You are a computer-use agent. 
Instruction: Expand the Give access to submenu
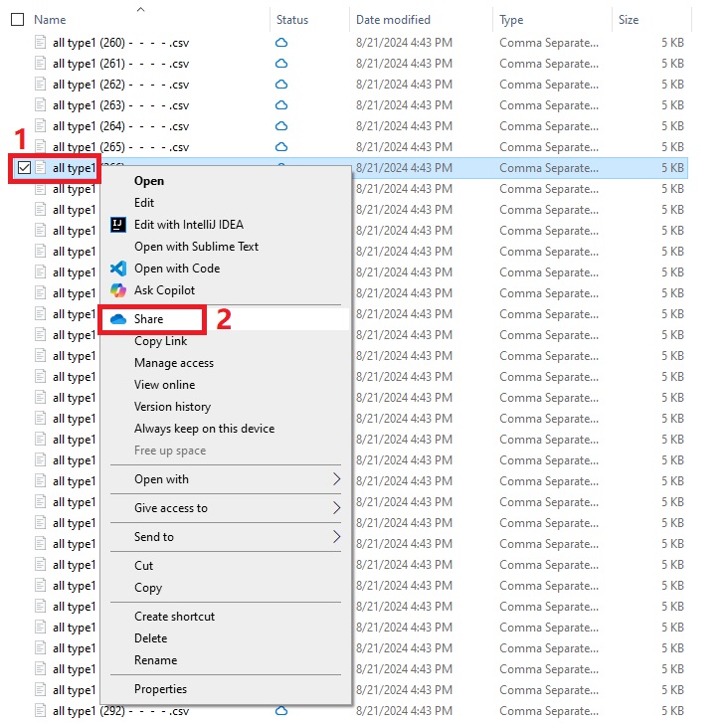[x=336, y=508]
